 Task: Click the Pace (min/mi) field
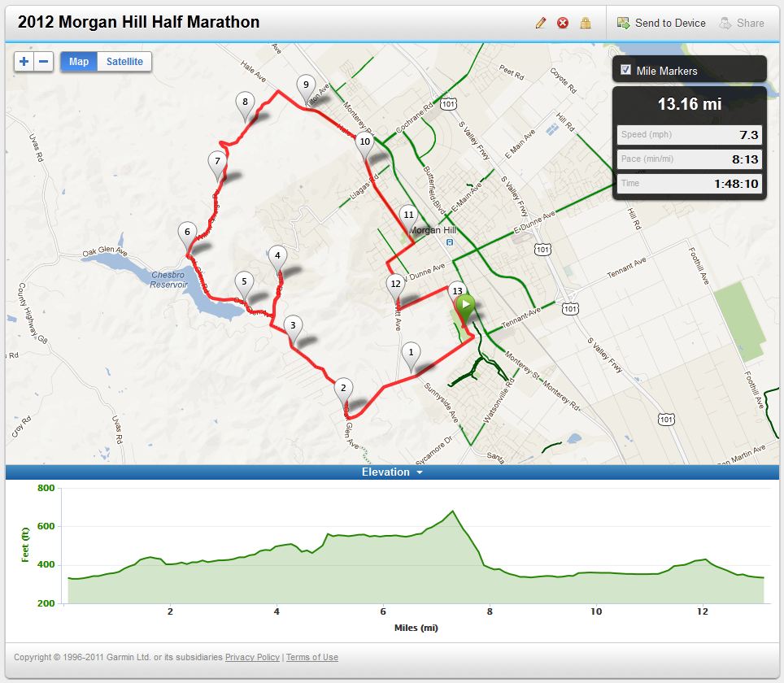[688, 159]
